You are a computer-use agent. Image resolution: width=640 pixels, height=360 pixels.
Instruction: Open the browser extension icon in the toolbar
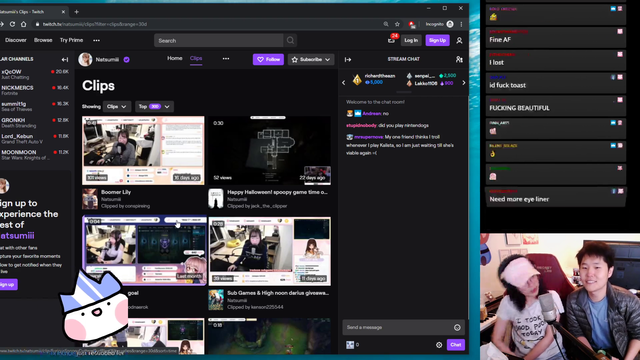click(412, 24)
